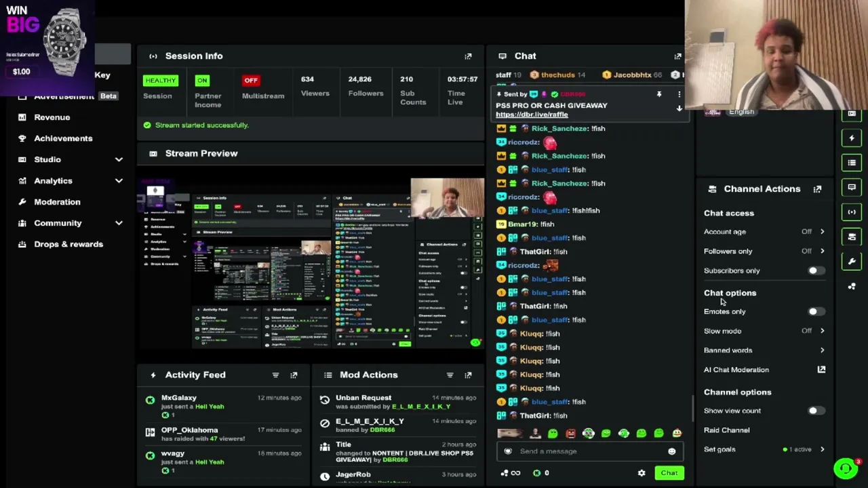Toggle Session Info broadcast icon in right rail
This screenshot has width=868, height=488.
click(852, 212)
